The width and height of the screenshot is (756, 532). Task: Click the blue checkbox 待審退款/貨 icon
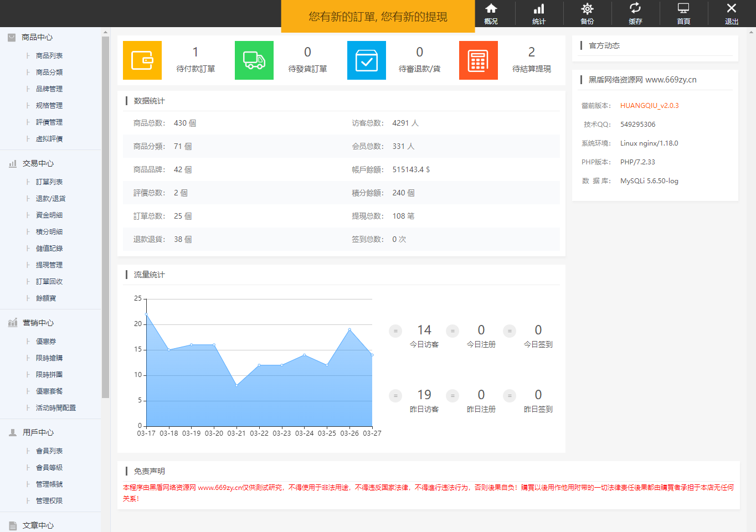367,60
